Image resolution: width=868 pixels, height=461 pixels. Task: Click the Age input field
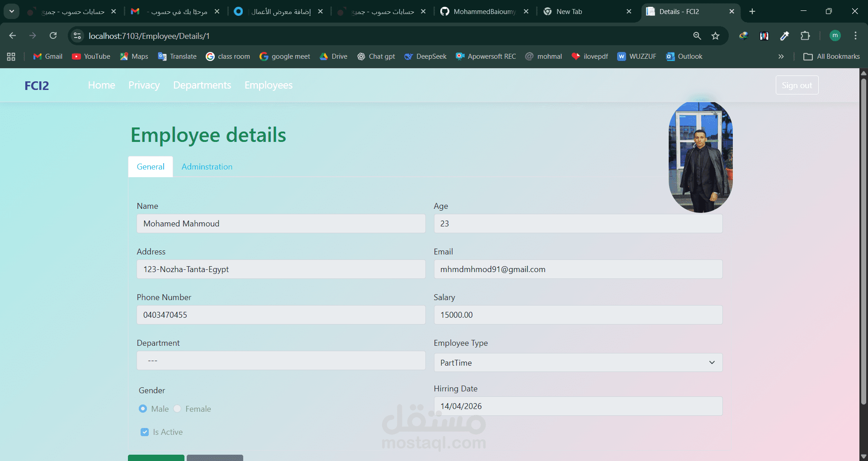coord(578,224)
